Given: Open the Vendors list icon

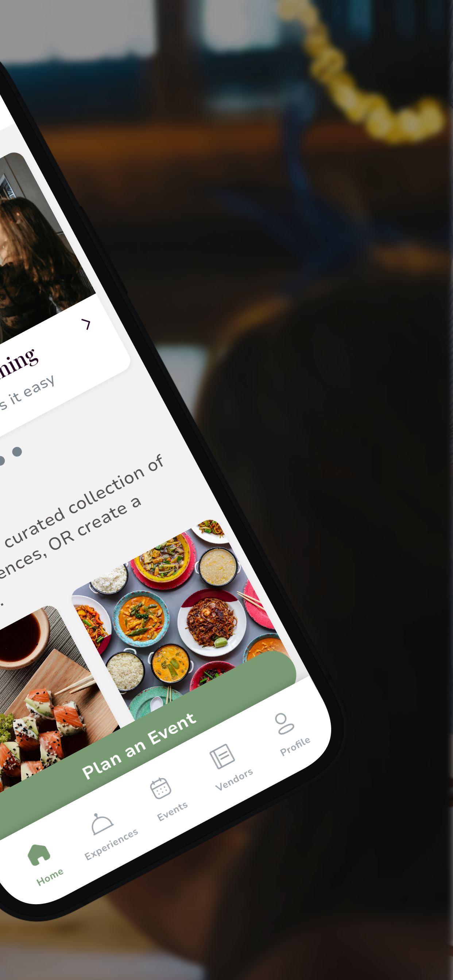Looking at the screenshot, I should tap(222, 756).
